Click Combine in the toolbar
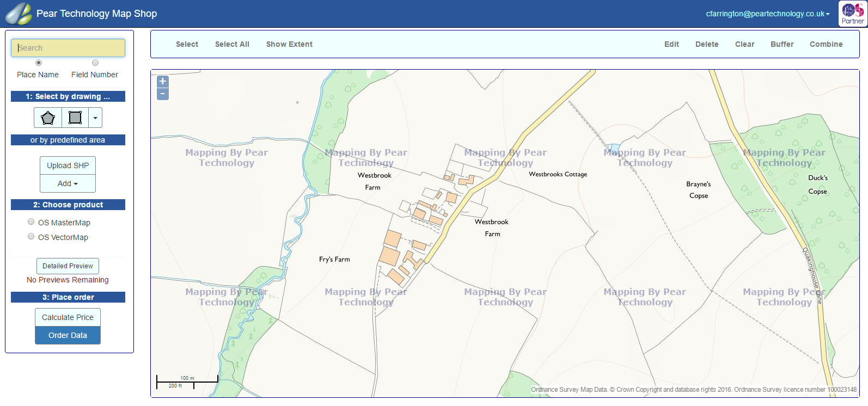 826,44
